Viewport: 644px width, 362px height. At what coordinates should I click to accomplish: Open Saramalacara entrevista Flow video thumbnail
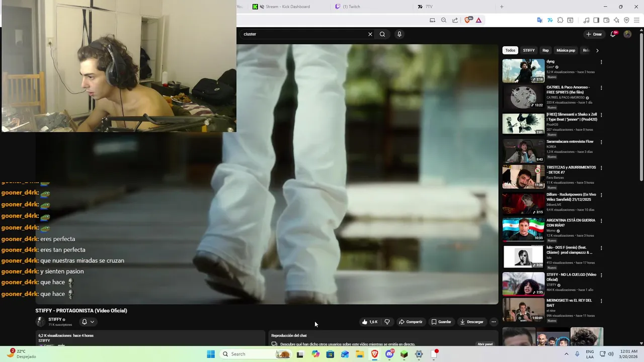523,150
